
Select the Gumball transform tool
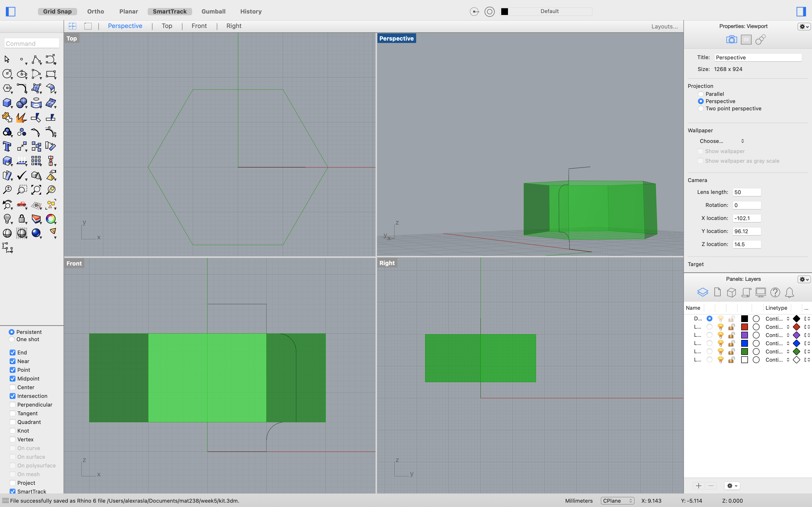click(213, 11)
